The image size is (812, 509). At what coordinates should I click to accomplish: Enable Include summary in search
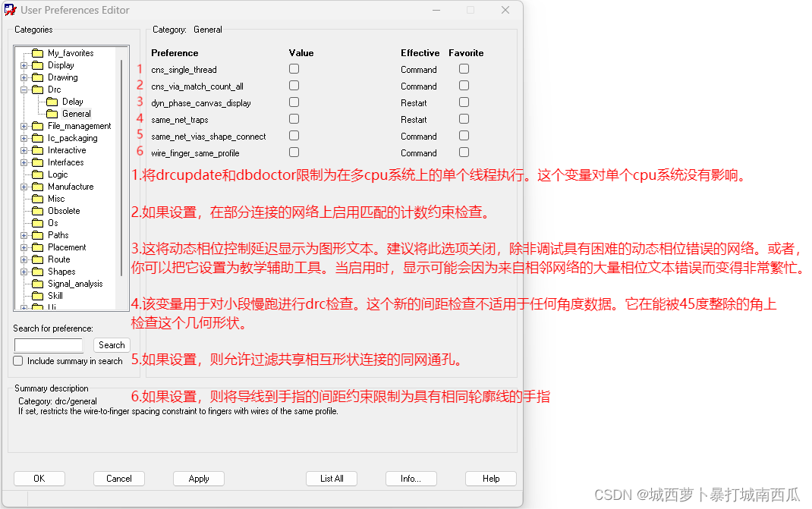[17, 360]
